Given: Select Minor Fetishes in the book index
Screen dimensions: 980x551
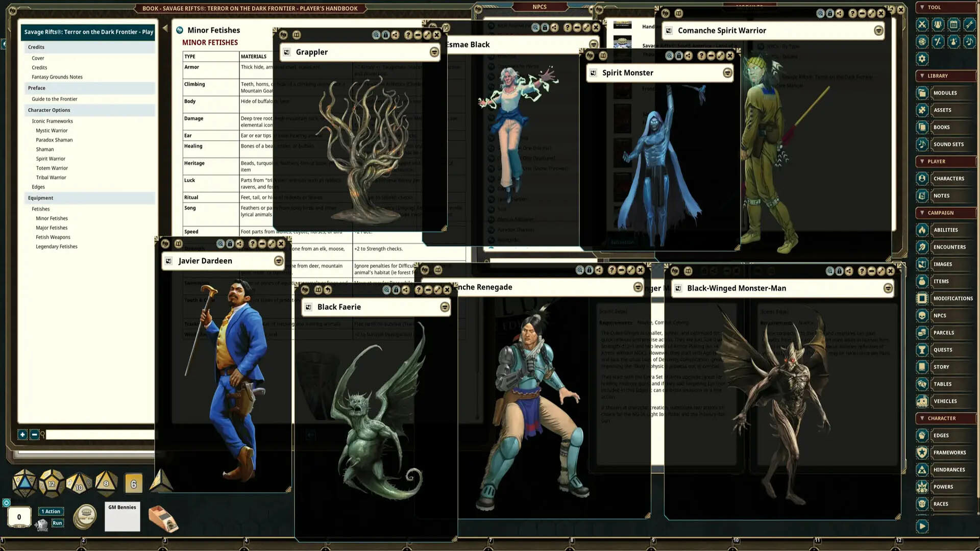Looking at the screenshot, I should pos(52,218).
